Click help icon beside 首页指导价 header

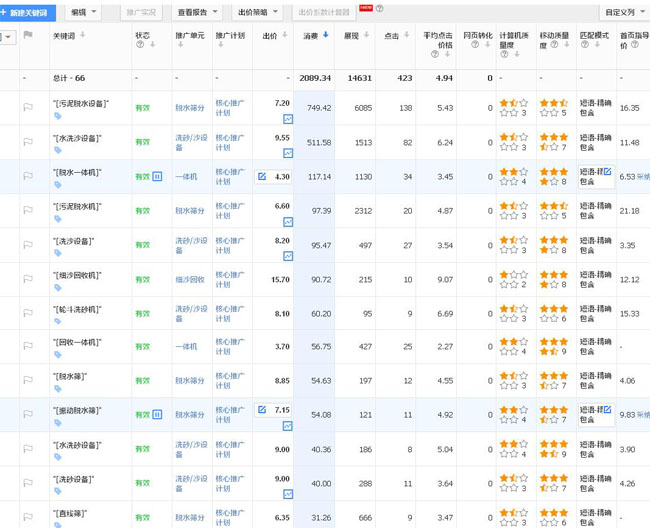(635, 45)
